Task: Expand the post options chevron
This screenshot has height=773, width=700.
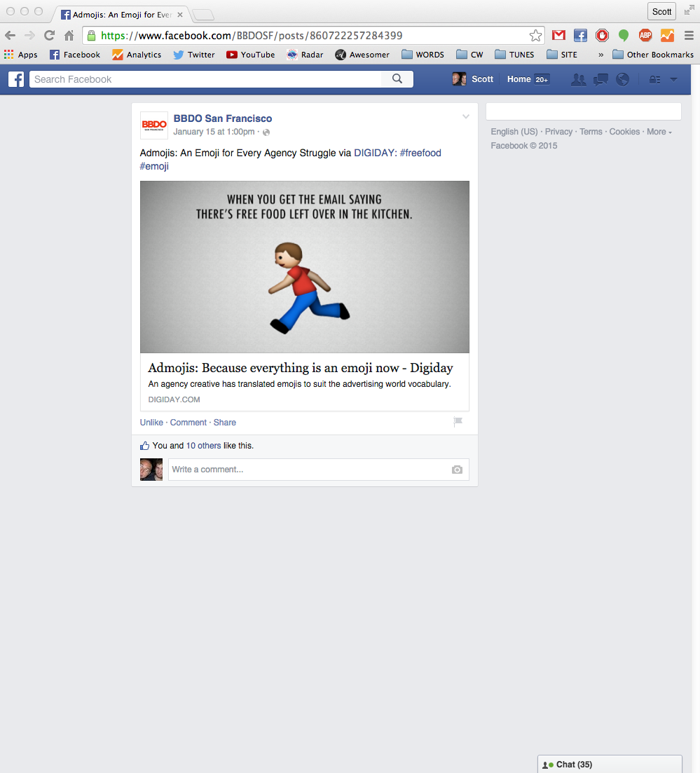Action: click(x=466, y=117)
